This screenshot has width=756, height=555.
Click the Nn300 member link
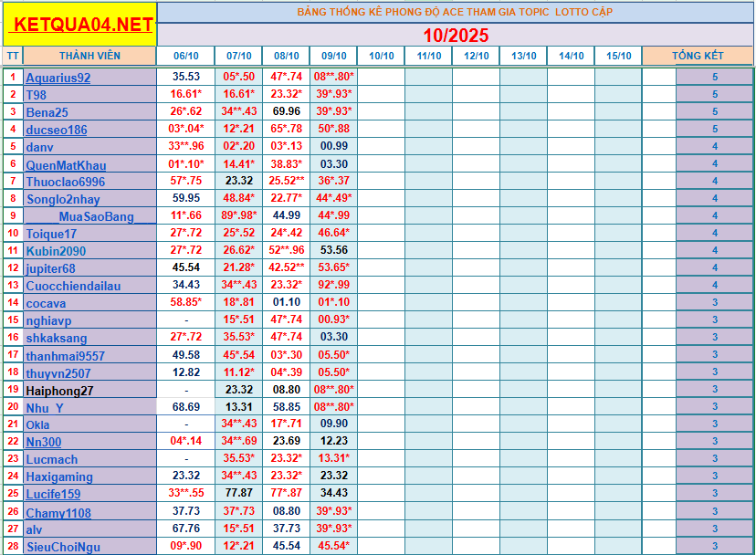click(43, 442)
